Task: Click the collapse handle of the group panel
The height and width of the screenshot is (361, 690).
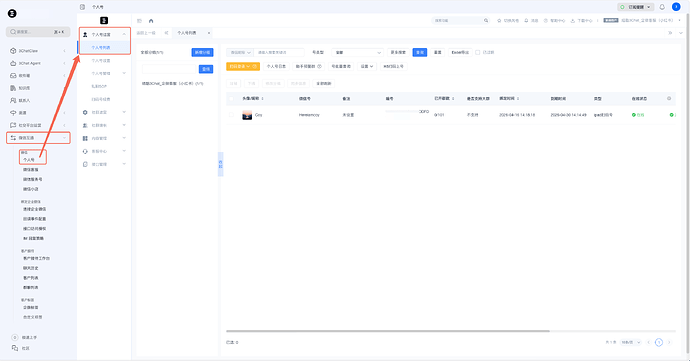Action: [x=220, y=164]
